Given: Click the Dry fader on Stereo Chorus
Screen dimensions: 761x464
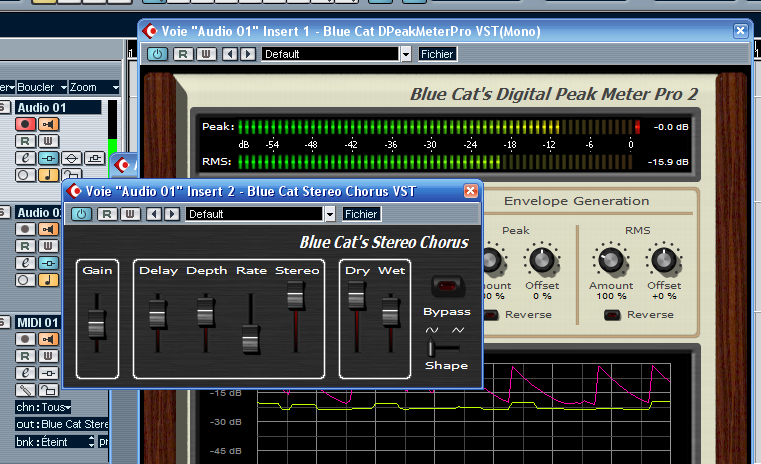Looking at the screenshot, I should [x=357, y=295].
